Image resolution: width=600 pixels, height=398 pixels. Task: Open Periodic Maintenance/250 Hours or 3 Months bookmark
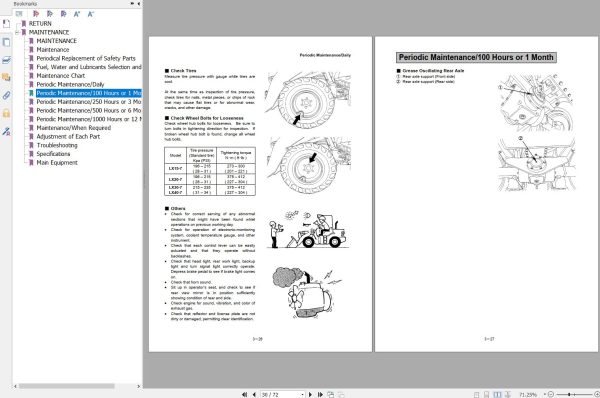tap(89, 102)
